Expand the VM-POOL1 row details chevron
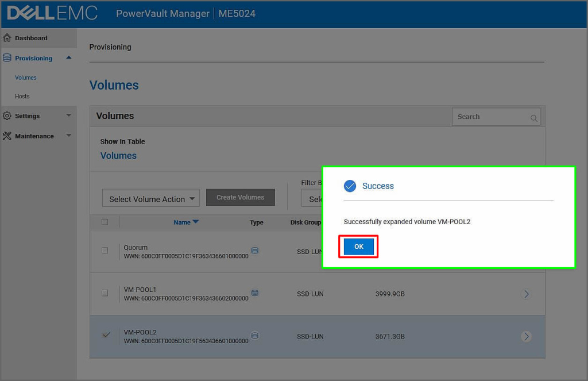The width and height of the screenshot is (588, 381). point(526,294)
